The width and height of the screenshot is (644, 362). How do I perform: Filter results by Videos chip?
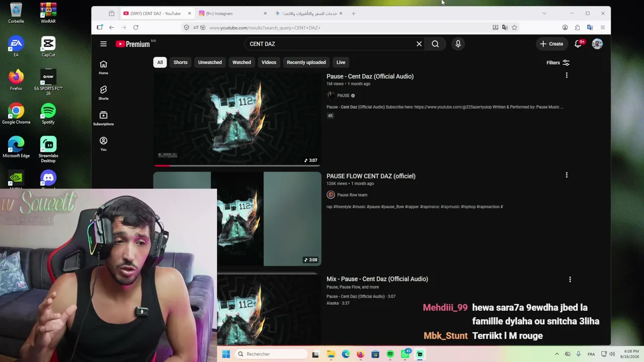[x=269, y=62]
